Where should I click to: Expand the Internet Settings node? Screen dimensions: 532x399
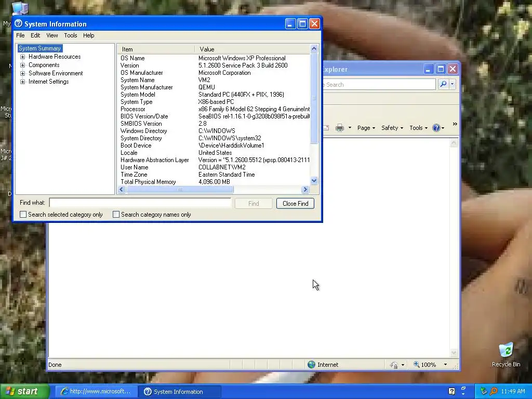[x=22, y=82]
